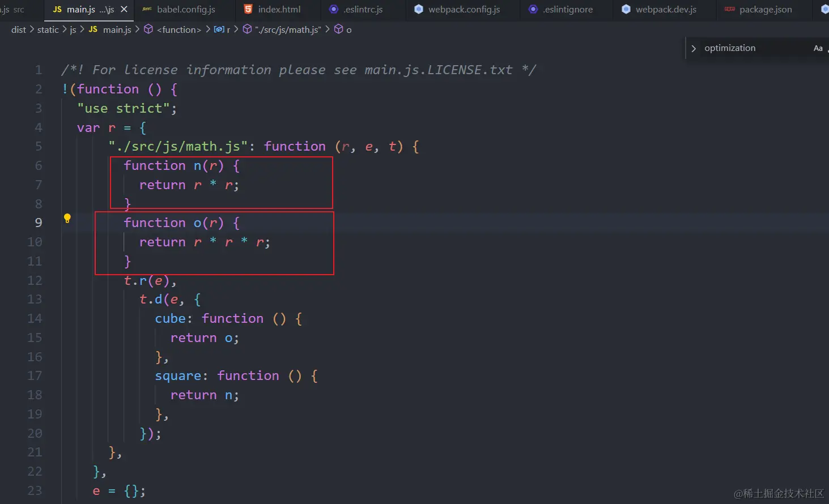Open the 'r' variable breadcrumb segment
Viewport: 829px width, 504px height.
click(x=228, y=29)
